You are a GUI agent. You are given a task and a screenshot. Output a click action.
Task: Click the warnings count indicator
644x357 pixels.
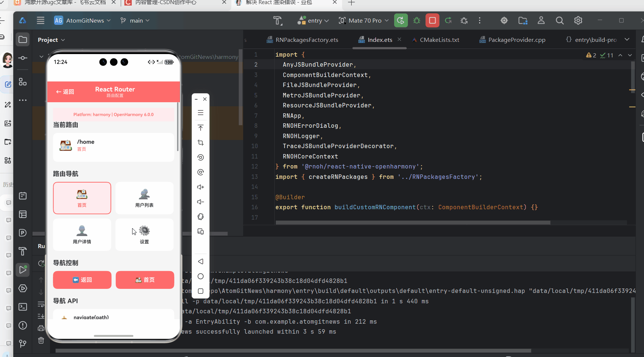pyautogui.click(x=591, y=55)
